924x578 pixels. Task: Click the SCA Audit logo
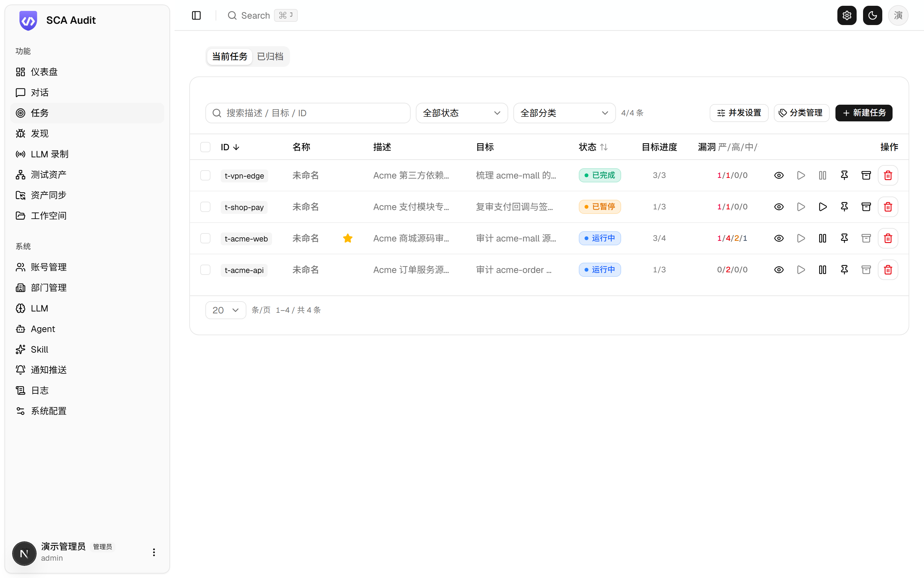pyautogui.click(x=28, y=20)
